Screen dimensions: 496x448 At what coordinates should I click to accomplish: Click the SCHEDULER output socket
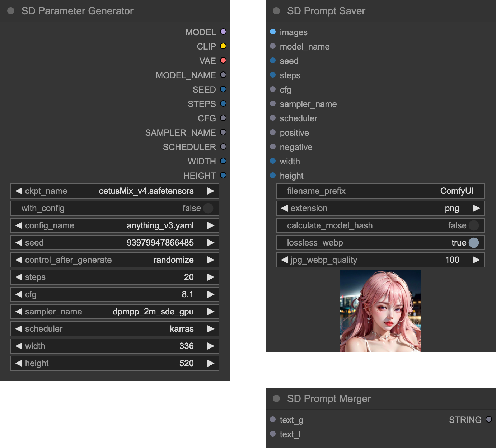pyautogui.click(x=223, y=147)
